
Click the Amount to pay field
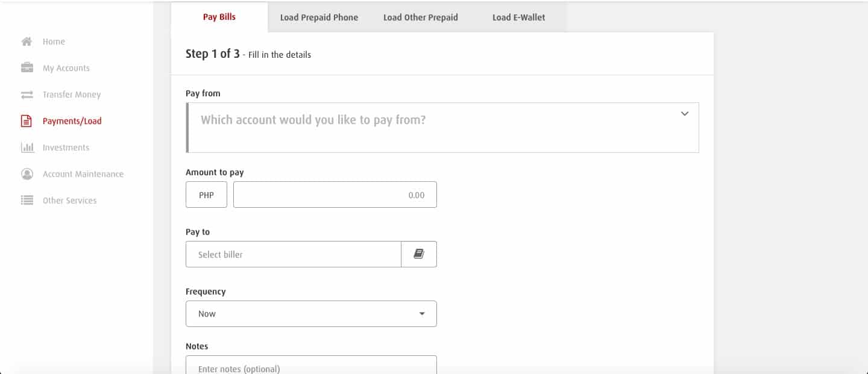(x=335, y=195)
